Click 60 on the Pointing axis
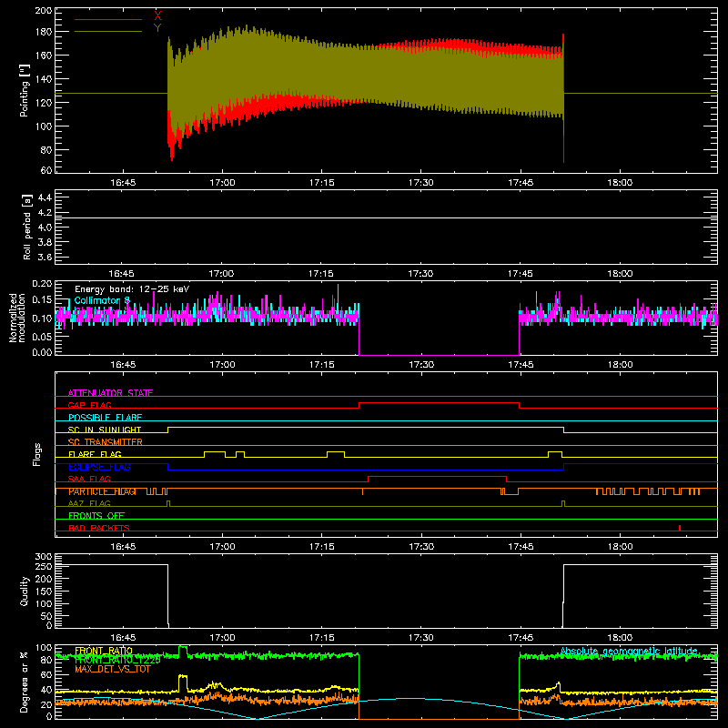Screen dimensions: 728x728 point(46,170)
